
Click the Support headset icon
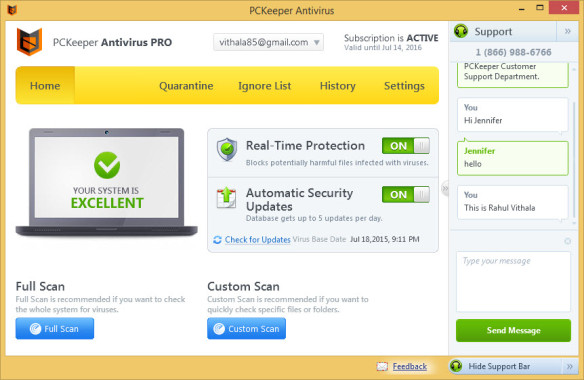(461, 31)
